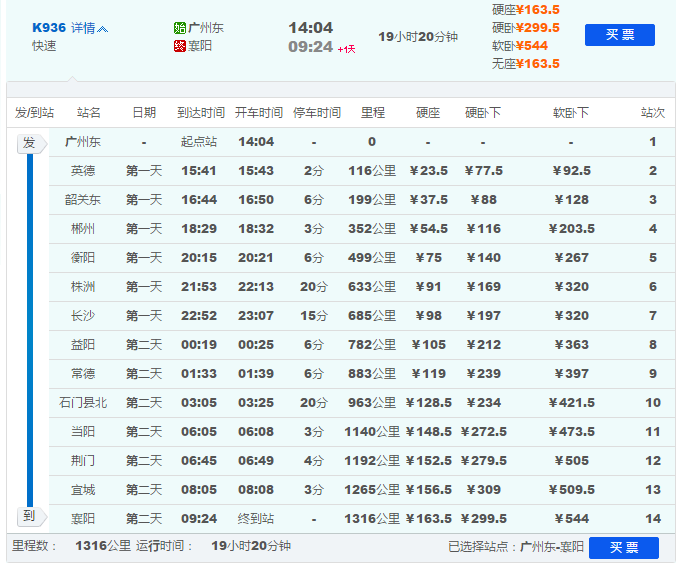Click the K936 train number link
Image resolution: width=698 pixels, height=564 pixels.
[x=49, y=28]
